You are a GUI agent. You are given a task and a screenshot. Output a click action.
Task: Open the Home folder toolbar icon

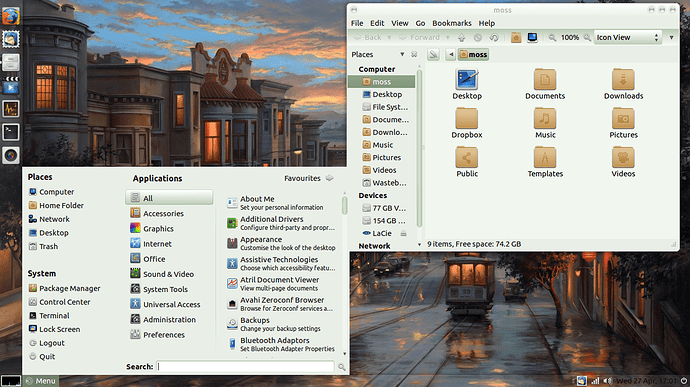[516, 37]
